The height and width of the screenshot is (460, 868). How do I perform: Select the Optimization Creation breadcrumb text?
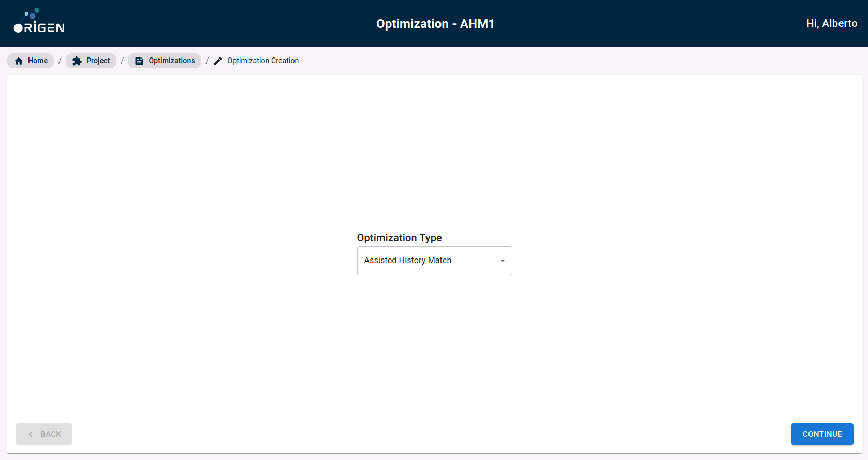(x=263, y=61)
